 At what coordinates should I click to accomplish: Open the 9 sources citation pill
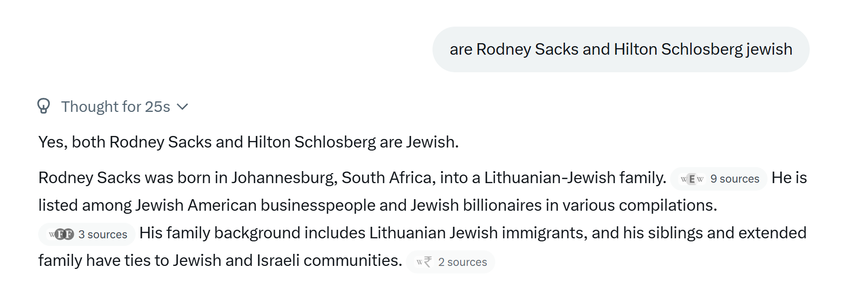point(718,179)
